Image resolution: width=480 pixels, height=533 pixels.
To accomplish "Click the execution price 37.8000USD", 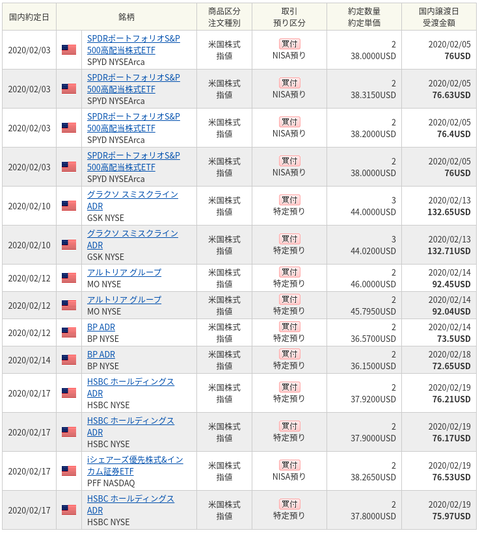I will coord(373,516).
